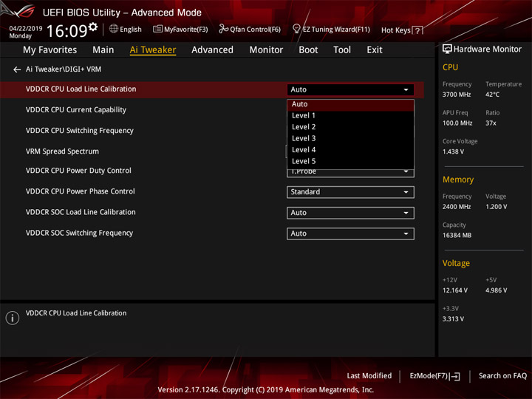Viewport: 532px width, 399px height.
Task: Open the VDDCR SOC Switching Frequency dropdown
Action: (x=350, y=233)
